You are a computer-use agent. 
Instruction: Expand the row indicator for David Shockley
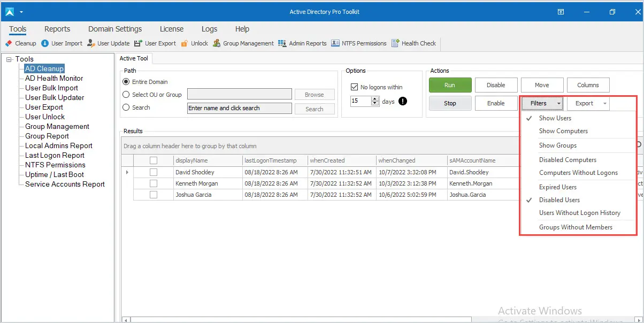[127, 172]
